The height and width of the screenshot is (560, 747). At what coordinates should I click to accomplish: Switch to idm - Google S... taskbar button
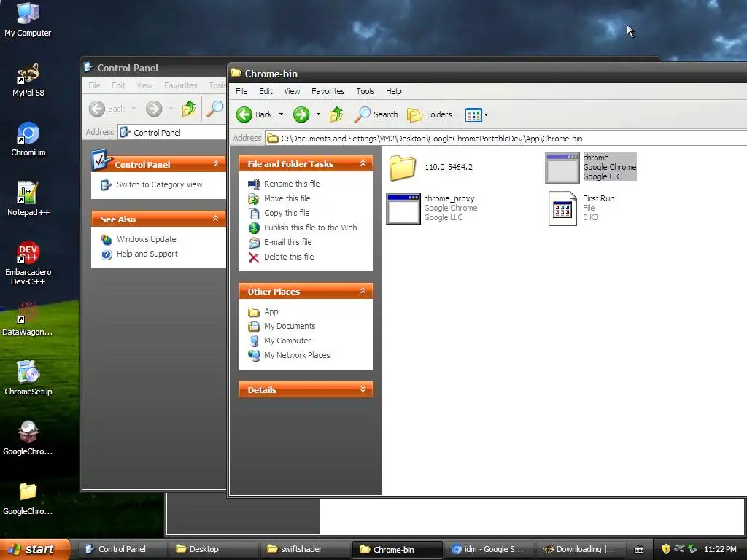(x=489, y=549)
